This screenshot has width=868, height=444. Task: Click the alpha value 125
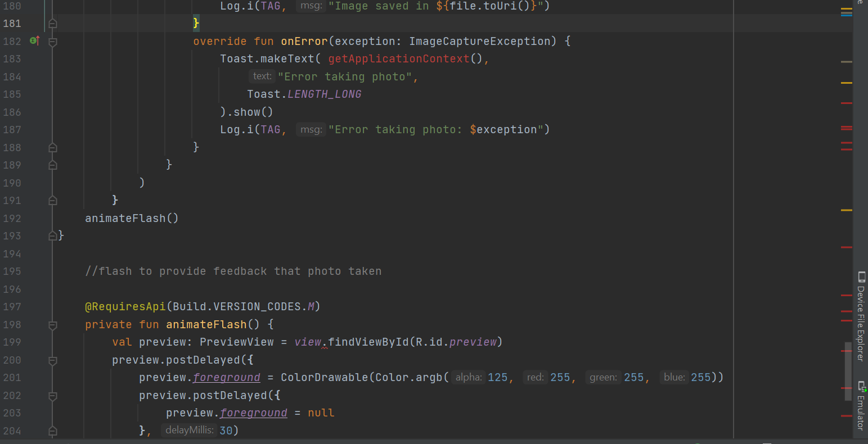(x=497, y=377)
